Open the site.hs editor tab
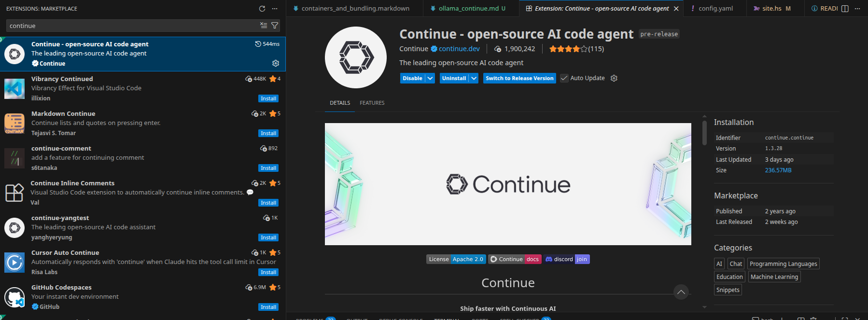The width and height of the screenshot is (868, 320). pos(775,9)
